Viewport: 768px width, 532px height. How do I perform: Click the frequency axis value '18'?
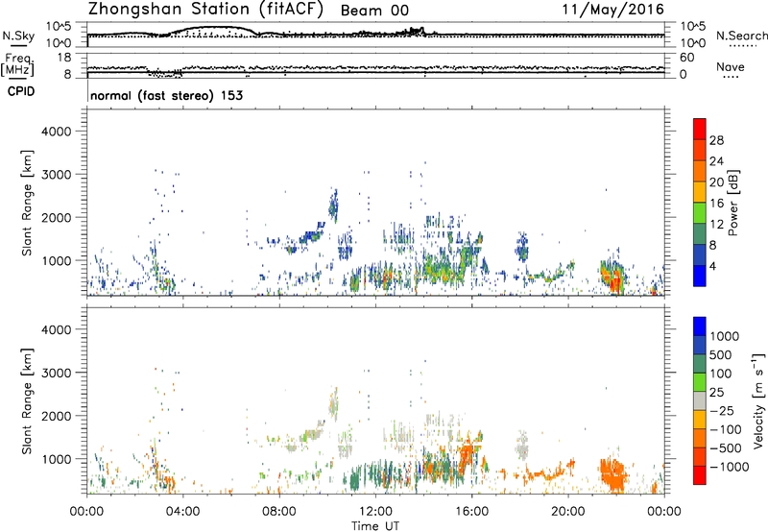[64, 58]
